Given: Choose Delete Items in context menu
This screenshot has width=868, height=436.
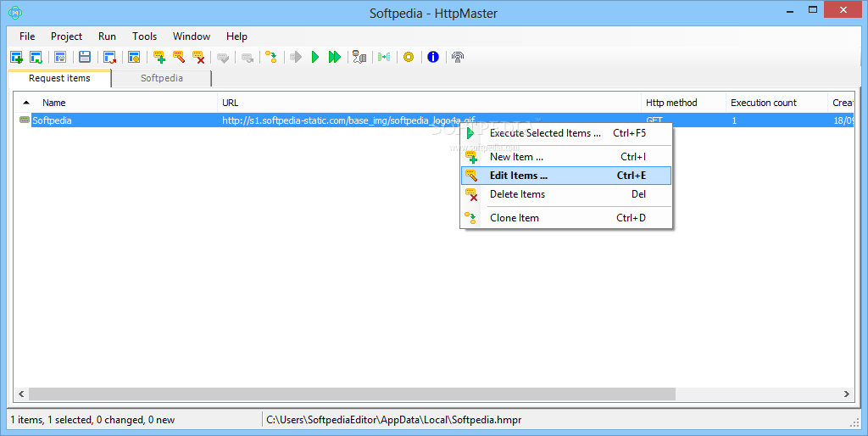Looking at the screenshot, I should pos(565,194).
